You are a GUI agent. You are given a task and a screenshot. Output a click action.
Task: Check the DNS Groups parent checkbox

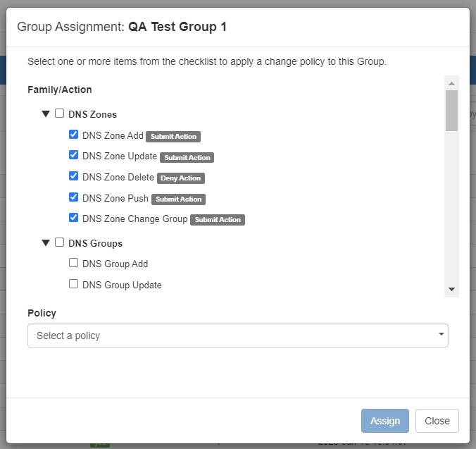click(x=60, y=242)
